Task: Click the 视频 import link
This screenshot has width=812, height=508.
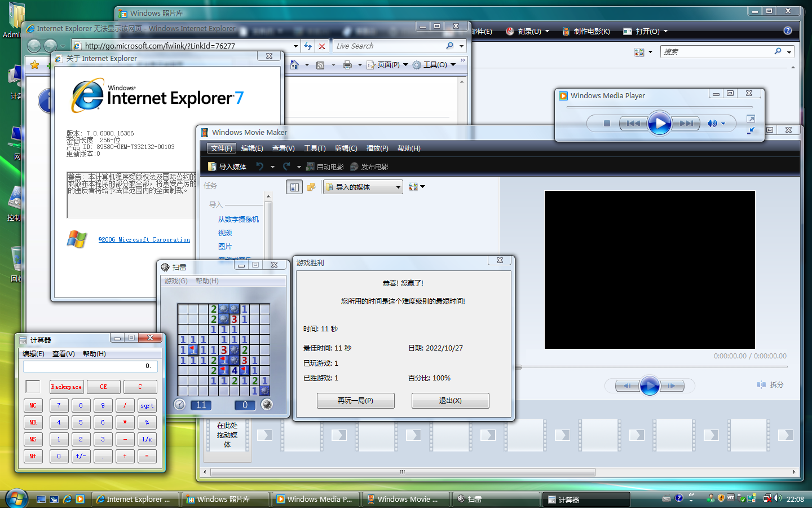Action: coord(225,233)
